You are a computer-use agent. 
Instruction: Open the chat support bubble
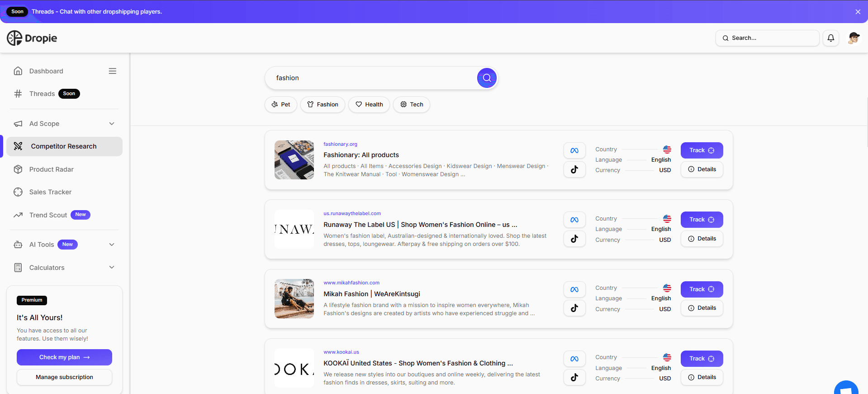[x=846, y=388]
